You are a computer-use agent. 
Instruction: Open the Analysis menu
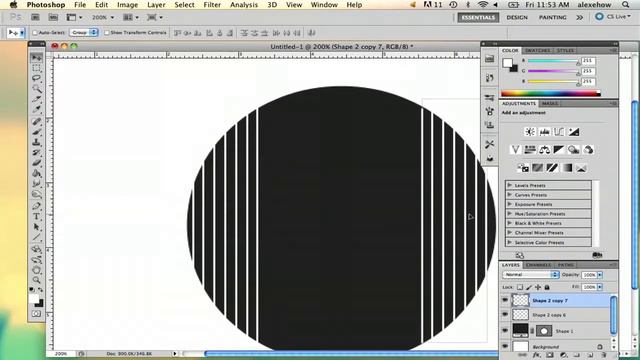click(x=244, y=5)
